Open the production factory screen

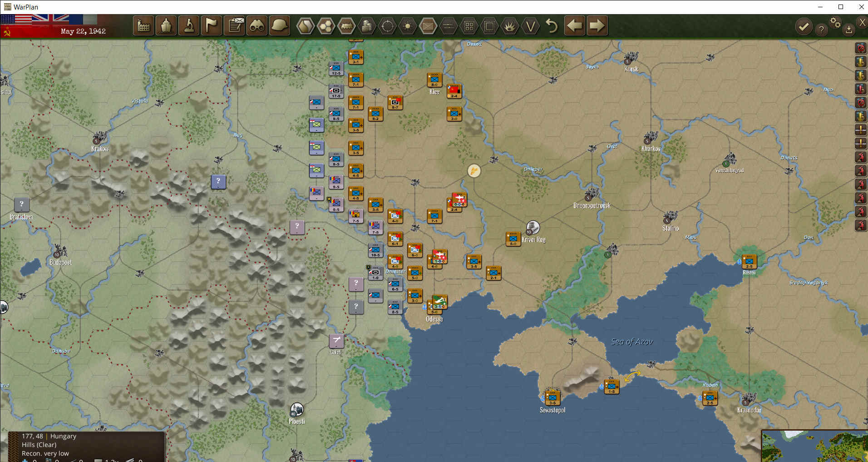point(143,26)
